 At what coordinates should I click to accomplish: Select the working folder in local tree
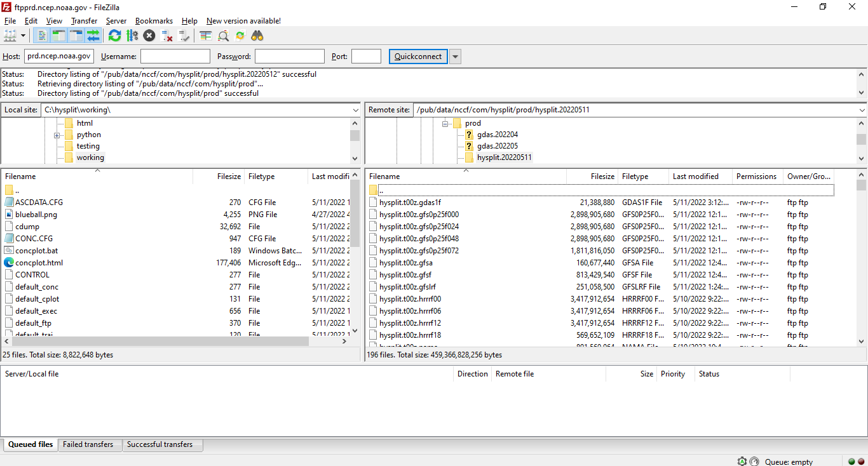tap(90, 157)
